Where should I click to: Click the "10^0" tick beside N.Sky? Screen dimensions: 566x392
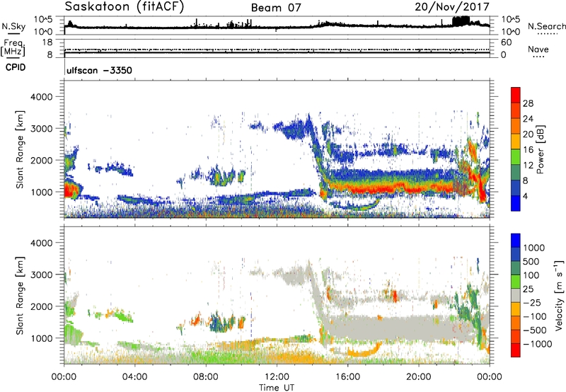43,32
